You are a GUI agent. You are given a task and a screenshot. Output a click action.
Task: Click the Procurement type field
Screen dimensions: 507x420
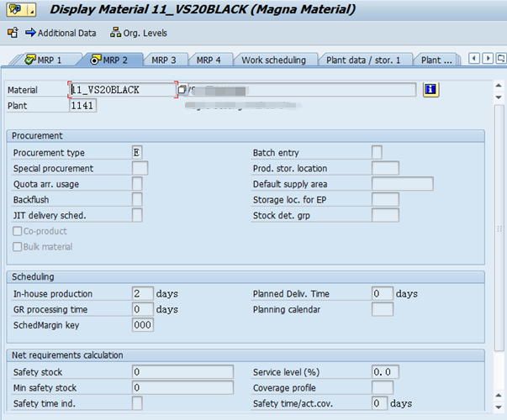tap(137, 153)
